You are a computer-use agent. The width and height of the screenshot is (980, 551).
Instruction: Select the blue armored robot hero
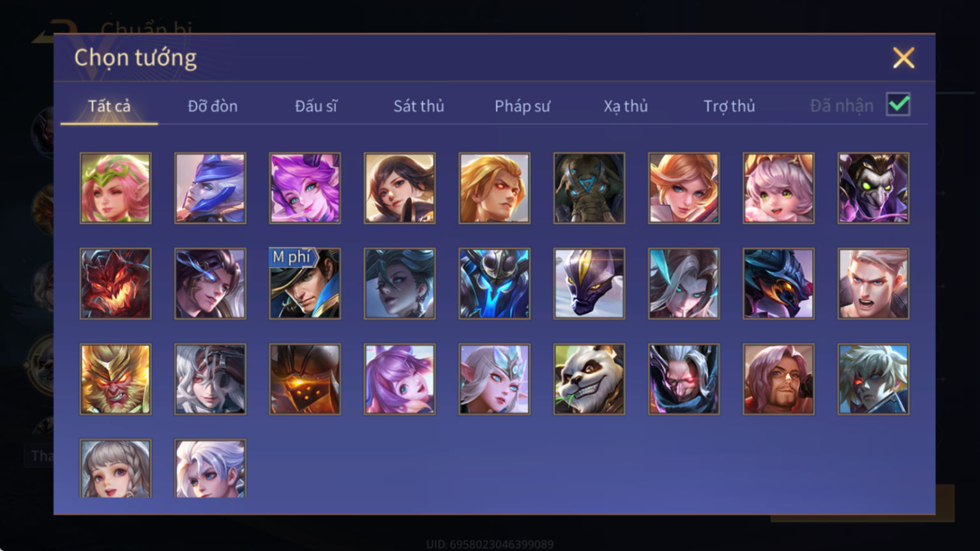coord(494,283)
